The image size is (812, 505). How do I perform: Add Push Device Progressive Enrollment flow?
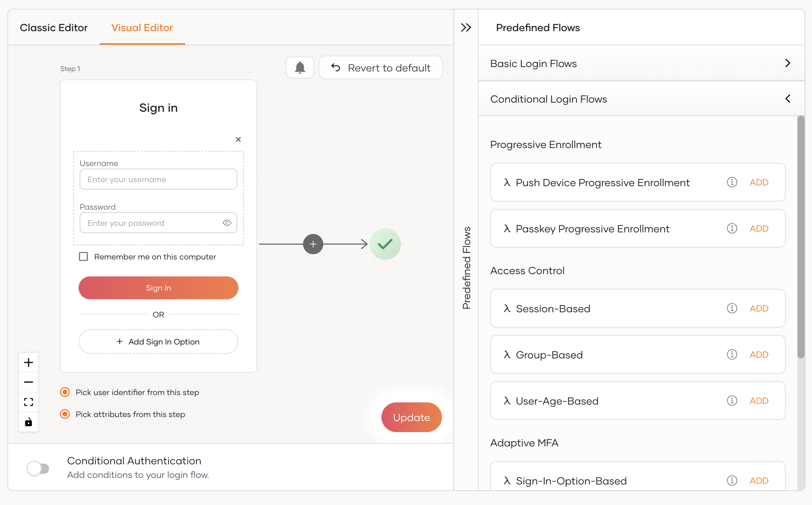[759, 182]
